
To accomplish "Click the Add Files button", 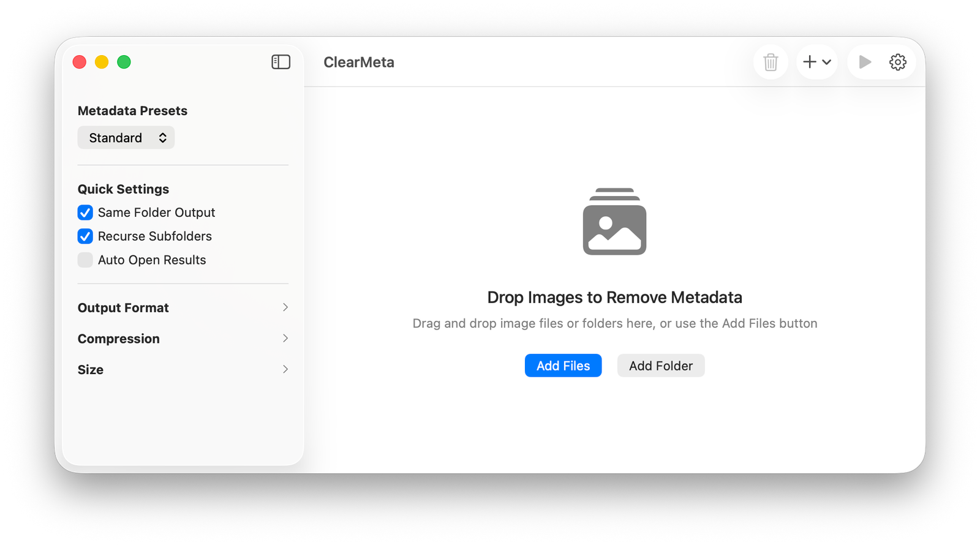I will [x=563, y=366].
